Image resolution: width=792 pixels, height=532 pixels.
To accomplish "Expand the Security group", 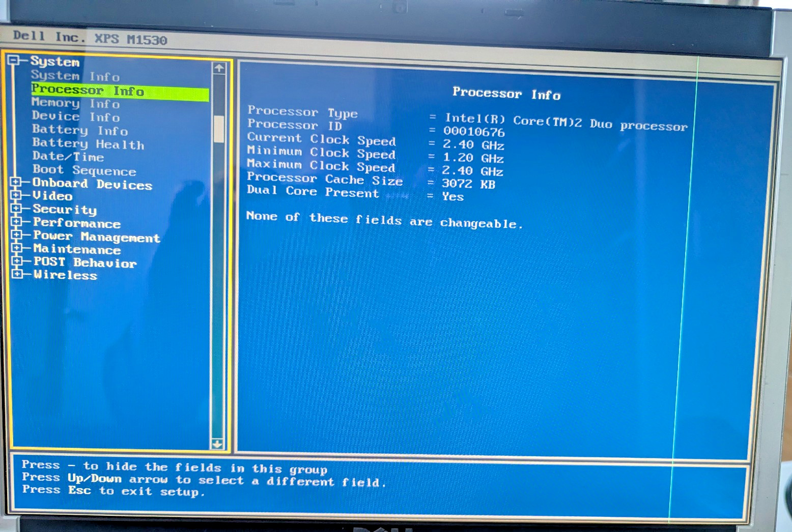I will [x=16, y=208].
